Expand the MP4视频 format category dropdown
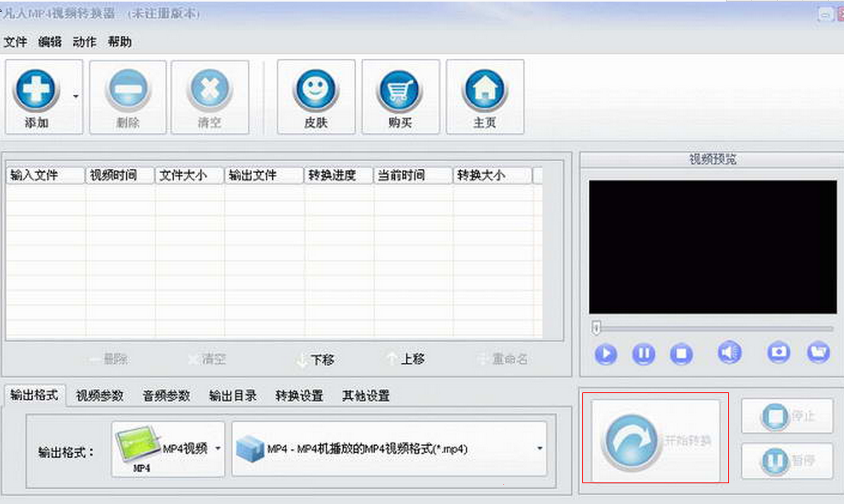 pyautogui.click(x=218, y=448)
